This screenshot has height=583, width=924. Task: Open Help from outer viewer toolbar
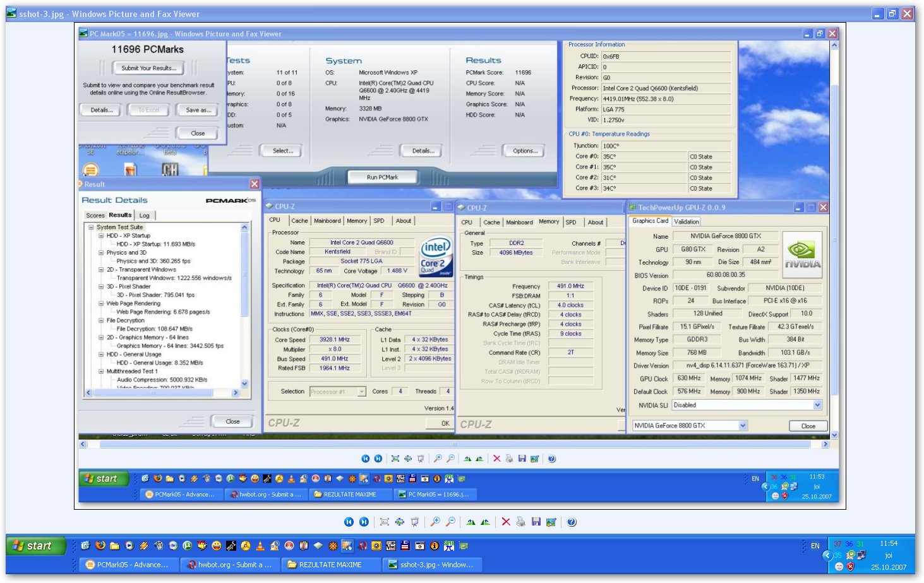click(572, 522)
